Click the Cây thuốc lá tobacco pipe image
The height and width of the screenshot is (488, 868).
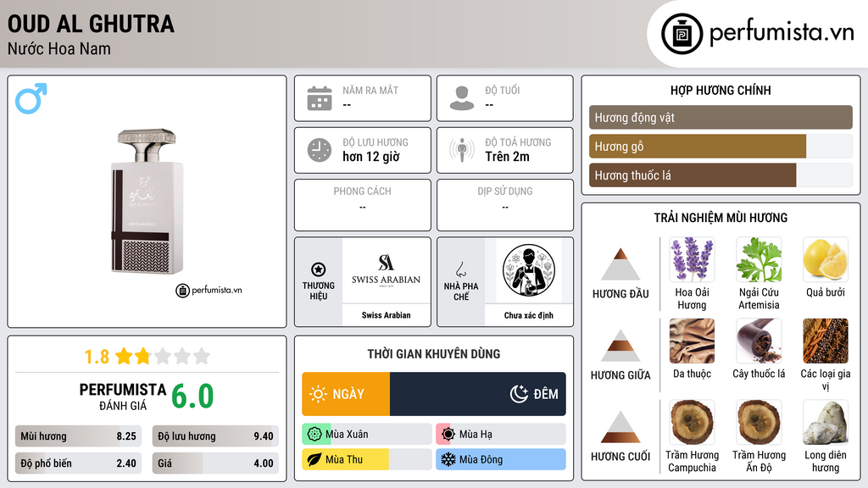pyautogui.click(x=759, y=341)
